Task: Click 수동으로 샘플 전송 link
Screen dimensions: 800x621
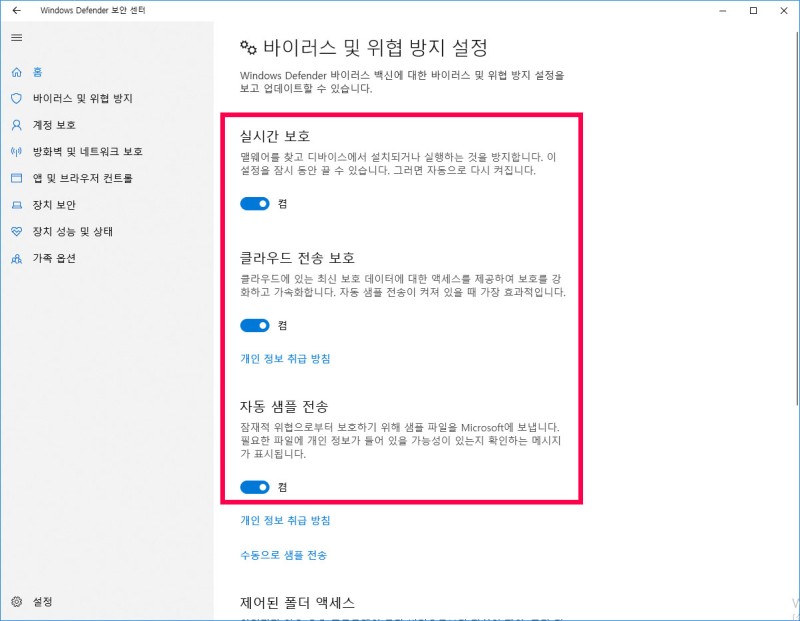Action: (284, 555)
